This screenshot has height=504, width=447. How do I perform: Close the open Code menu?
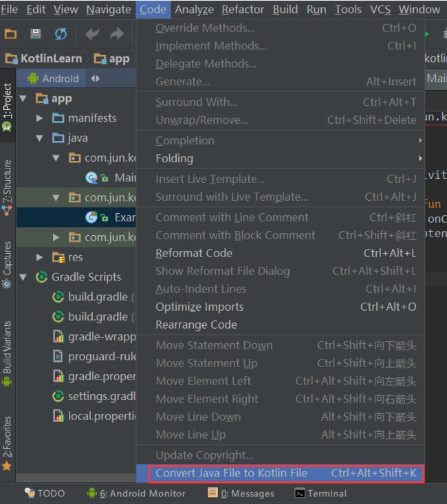[x=153, y=10]
